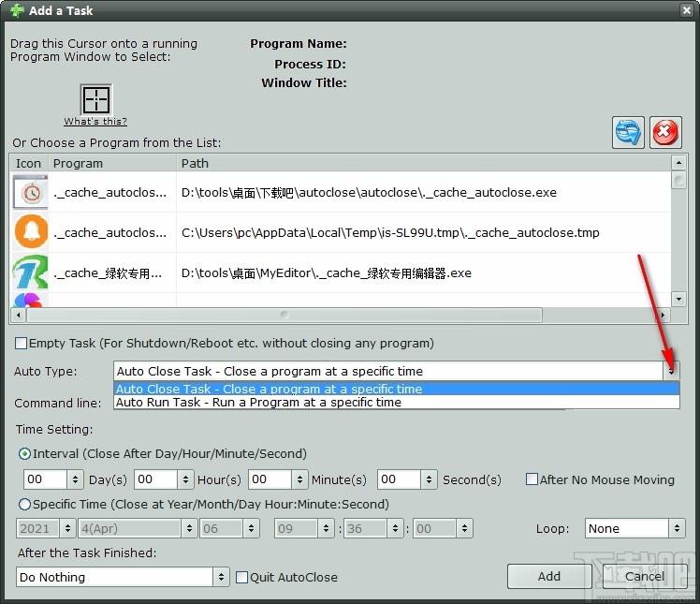
Task: Click the specific-time hour 09 stepper arrows
Action: [326, 528]
